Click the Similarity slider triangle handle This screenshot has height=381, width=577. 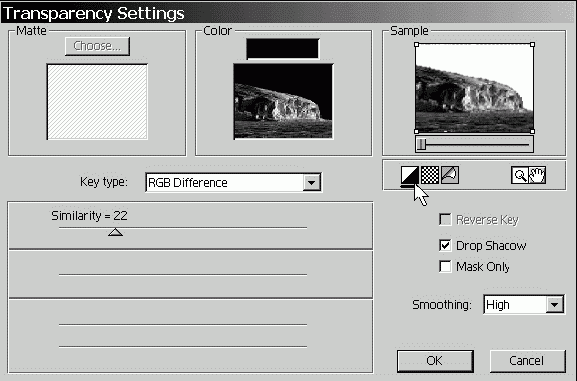tap(115, 232)
